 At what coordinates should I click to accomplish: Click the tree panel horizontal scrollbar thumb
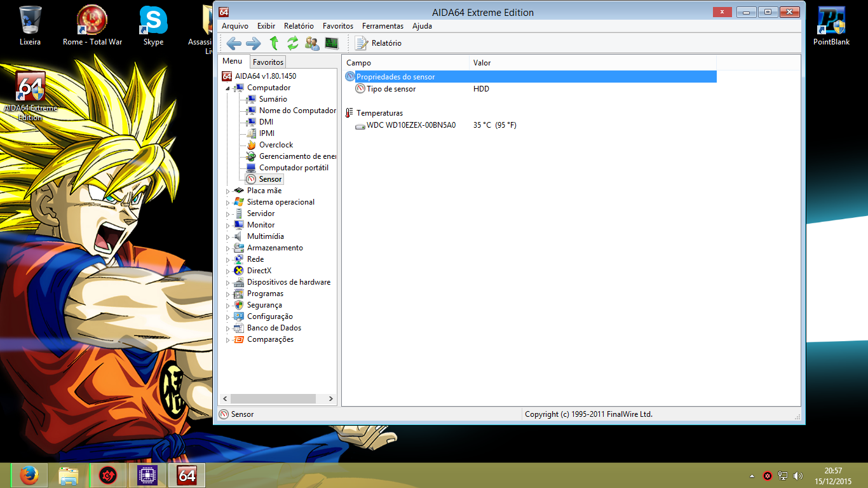click(x=273, y=399)
